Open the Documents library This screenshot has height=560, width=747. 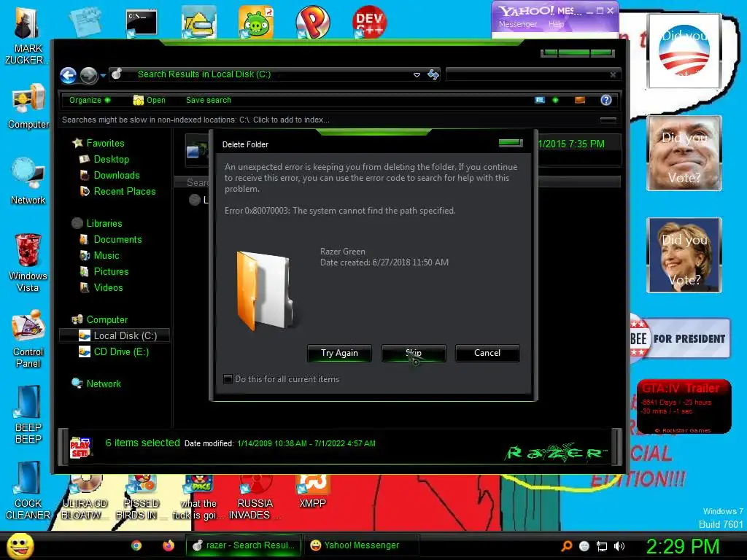[117, 239]
